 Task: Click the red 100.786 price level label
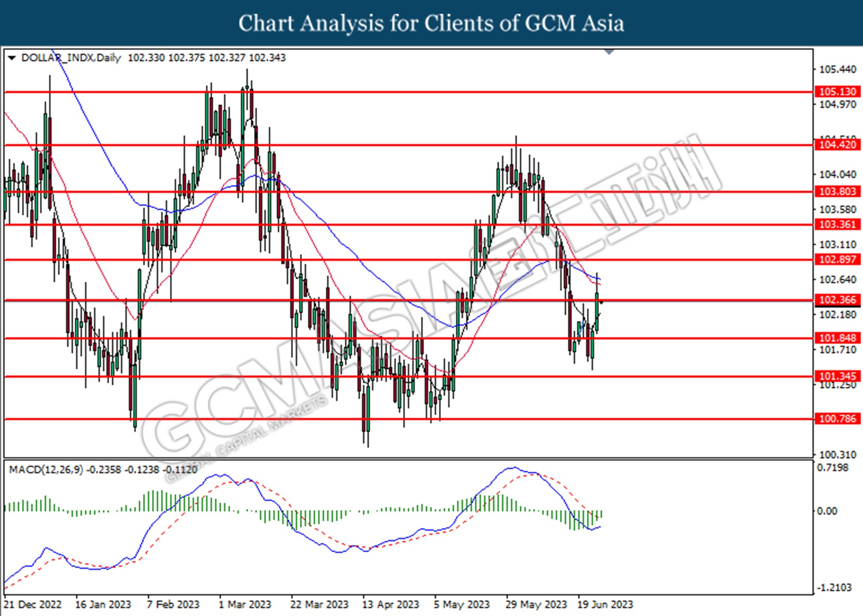point(837,418)
